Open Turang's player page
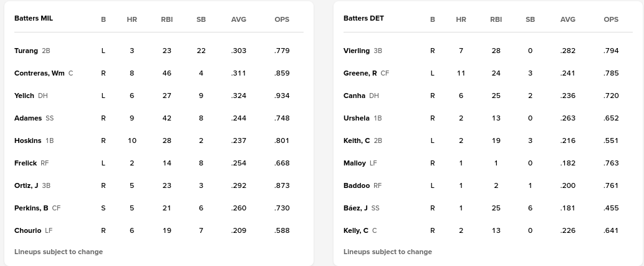The width and height of the screenshot is (644, 266). pyautogui.click(x=26, y=51)
